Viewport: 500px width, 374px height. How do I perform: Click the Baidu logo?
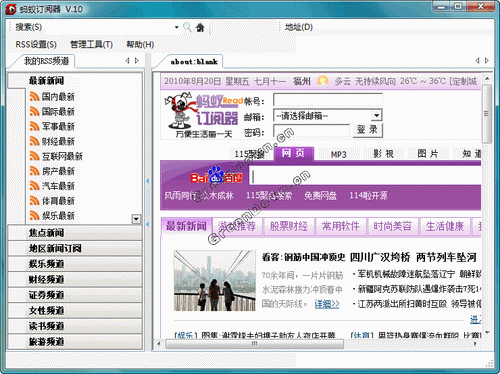point(217,176)
